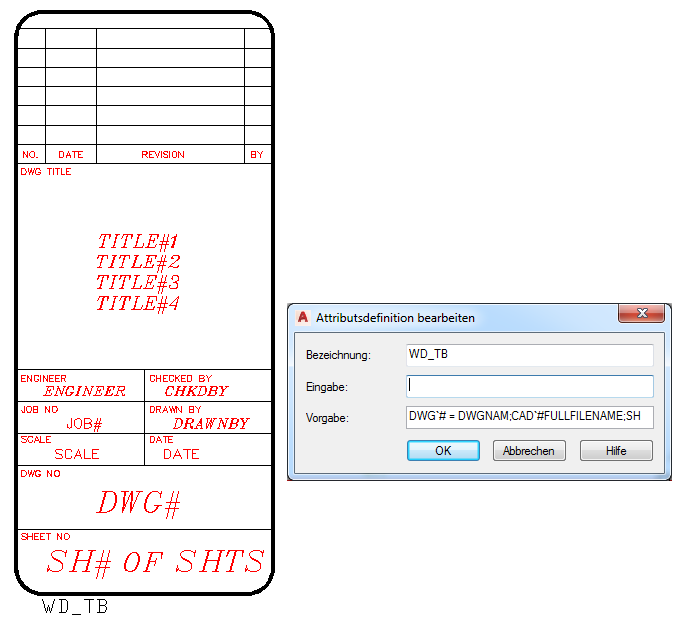Select the italic ENGINEER attribute value
This screenshot has width=687, height=626.
(85, 391)
